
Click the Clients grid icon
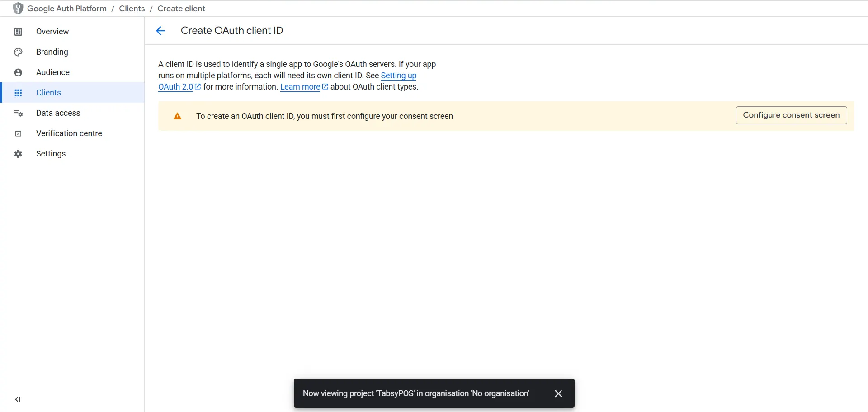tap(18, 93)
